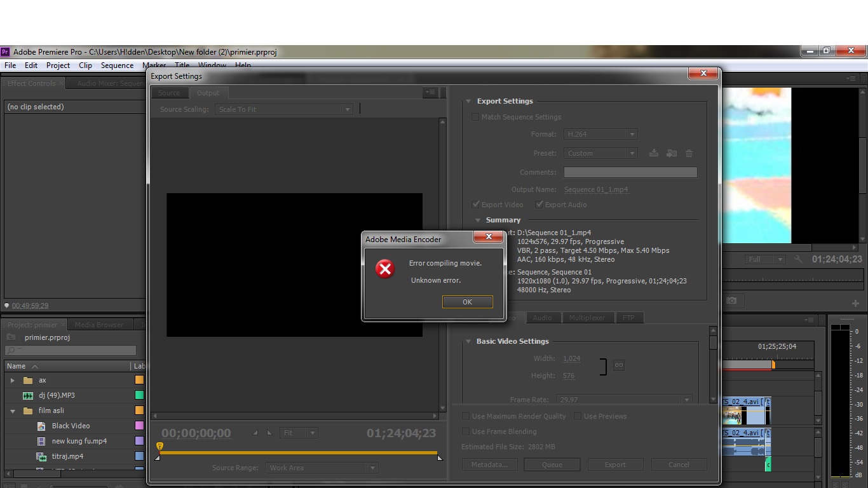Viewport: 868px width, 488px height.
Task: Click the green label swatch for dj (49).MP3
Action: click(x=139, y=395)
